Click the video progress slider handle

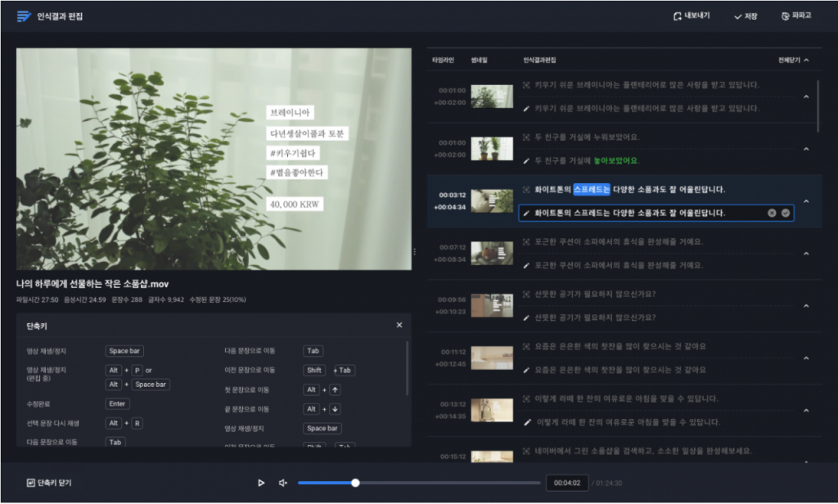pyautogui.click(x=355, y=483)
